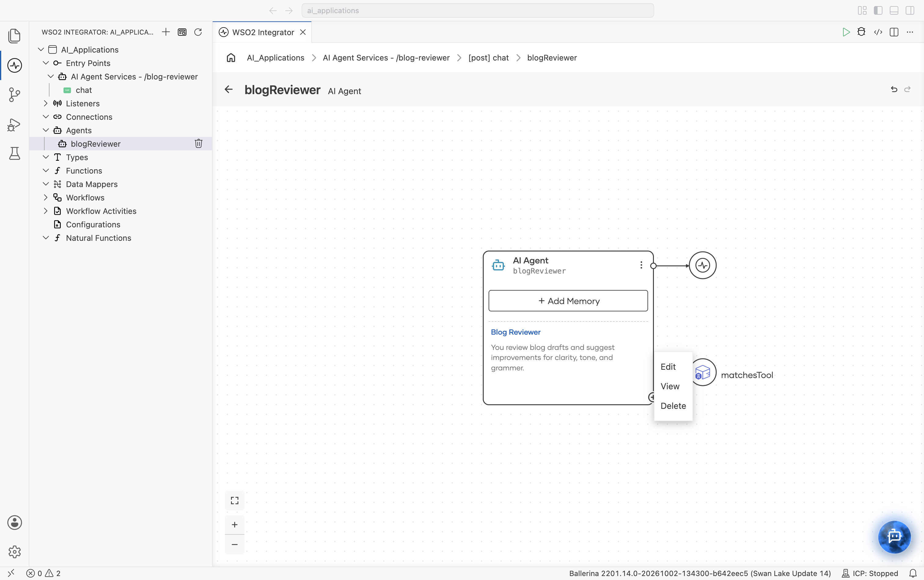Select the chat resource in tree

point(84,90)
